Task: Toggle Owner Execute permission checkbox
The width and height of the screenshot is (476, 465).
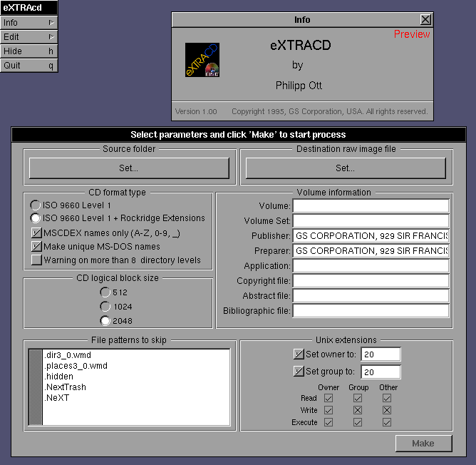Action: point(328,422)
